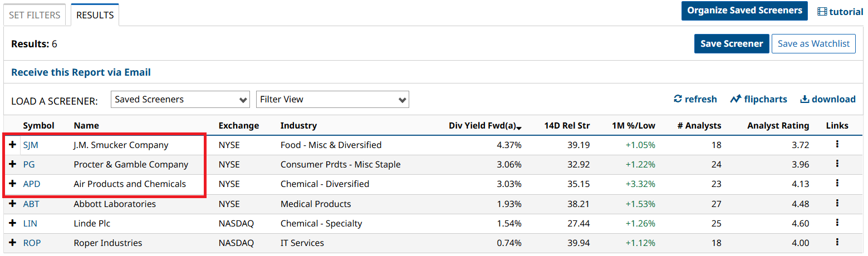This screenshot has width=868, height=256.
Task: Click the Save Screener button
Action: click(x=732, y=43)
